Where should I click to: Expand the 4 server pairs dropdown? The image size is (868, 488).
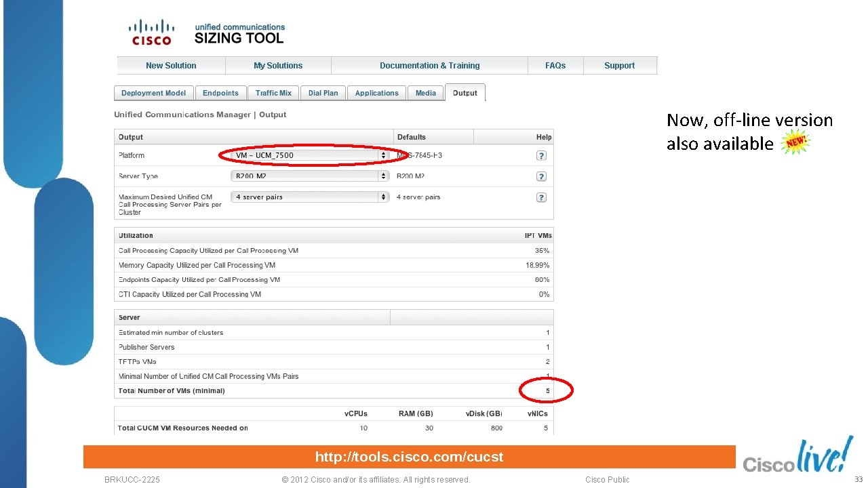point(310,197)
